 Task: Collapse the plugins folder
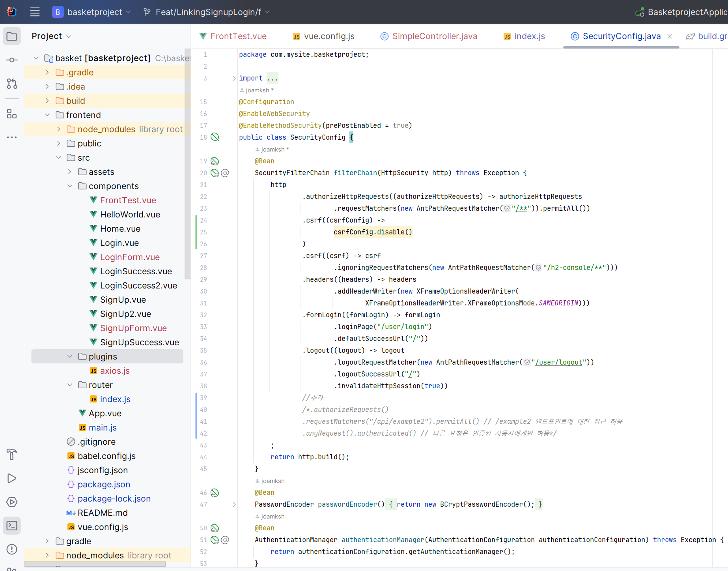click(70, 356)
